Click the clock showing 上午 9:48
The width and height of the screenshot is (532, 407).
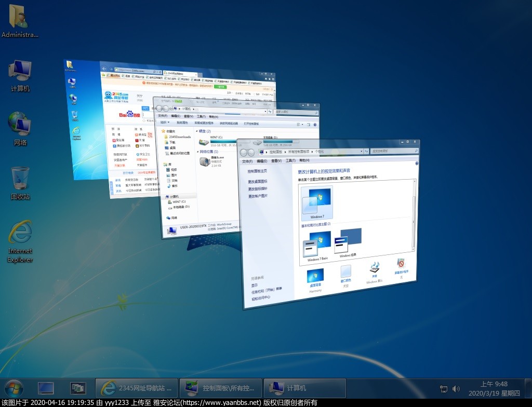point(494,384)
